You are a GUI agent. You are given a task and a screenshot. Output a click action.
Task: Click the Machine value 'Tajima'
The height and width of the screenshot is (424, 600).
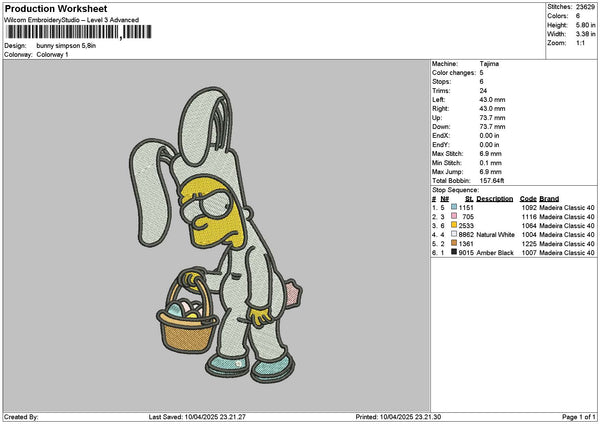489,64
